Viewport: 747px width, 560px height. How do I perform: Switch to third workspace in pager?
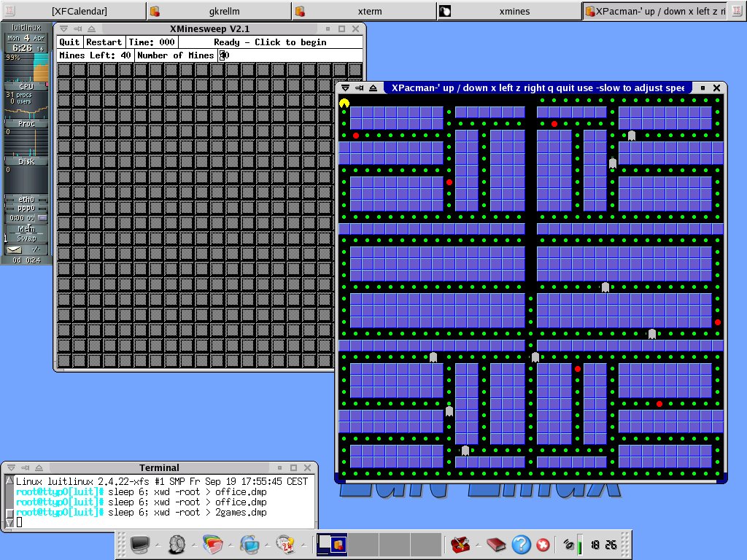click(395, 544)
